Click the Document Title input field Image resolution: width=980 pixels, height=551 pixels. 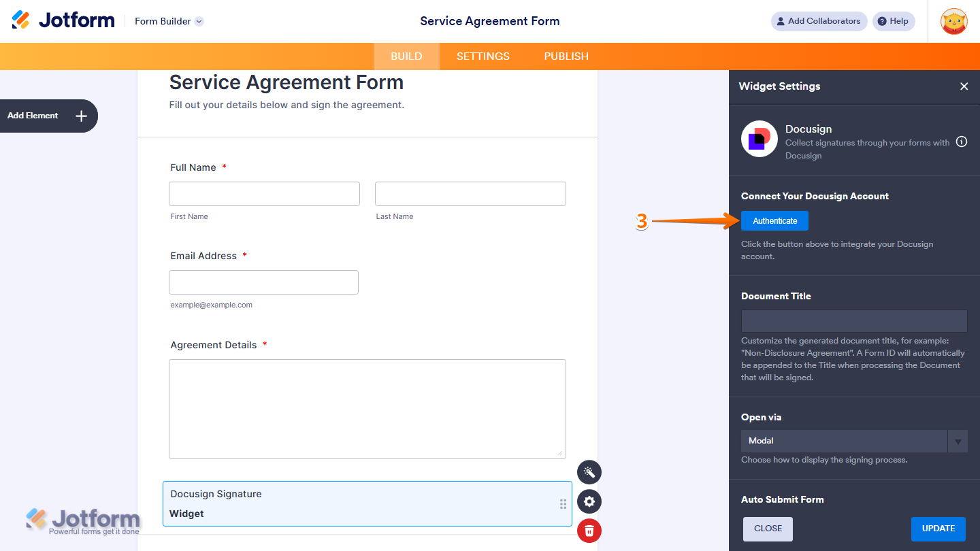(853, 320)
